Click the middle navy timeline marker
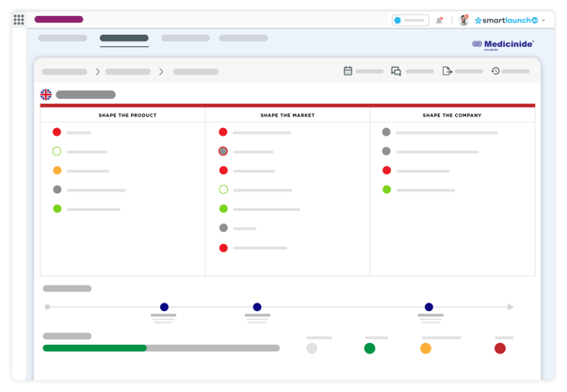567x392 pixels. [x=257, y=307]
